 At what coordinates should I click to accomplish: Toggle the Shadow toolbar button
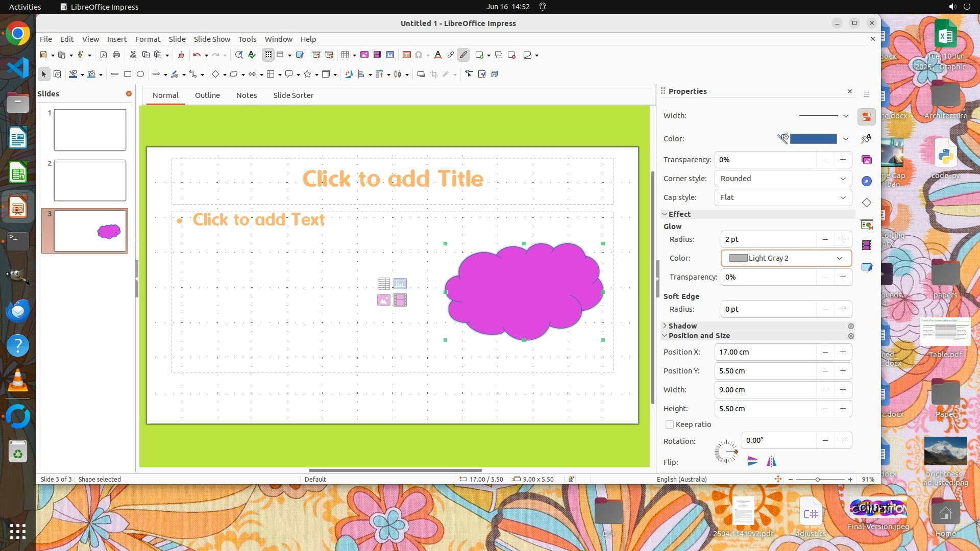tap(421, 74)
